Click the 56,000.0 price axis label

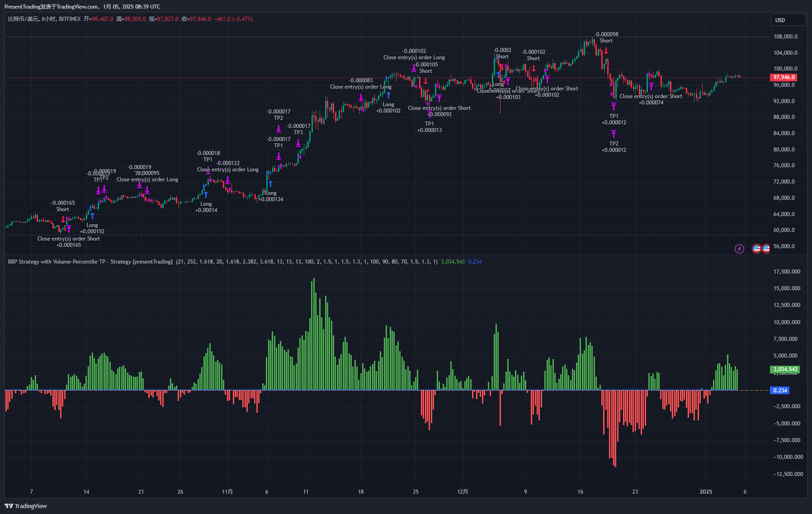[784, 246]
